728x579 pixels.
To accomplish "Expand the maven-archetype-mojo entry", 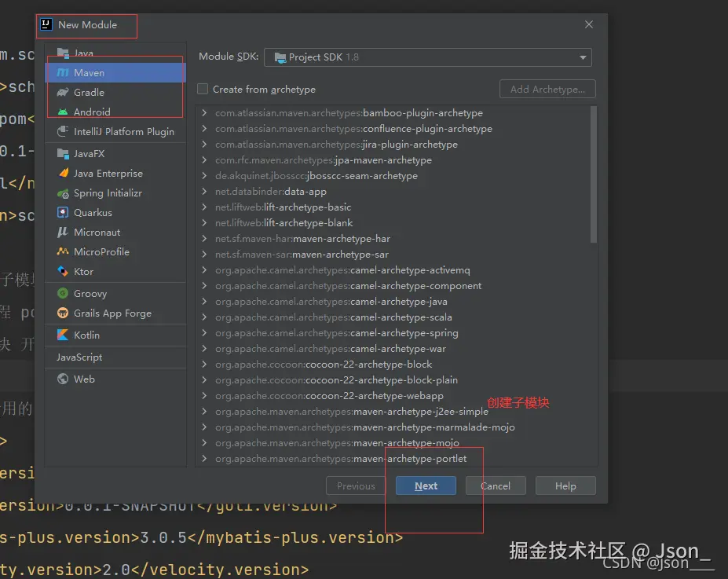I will coord(204,442).
